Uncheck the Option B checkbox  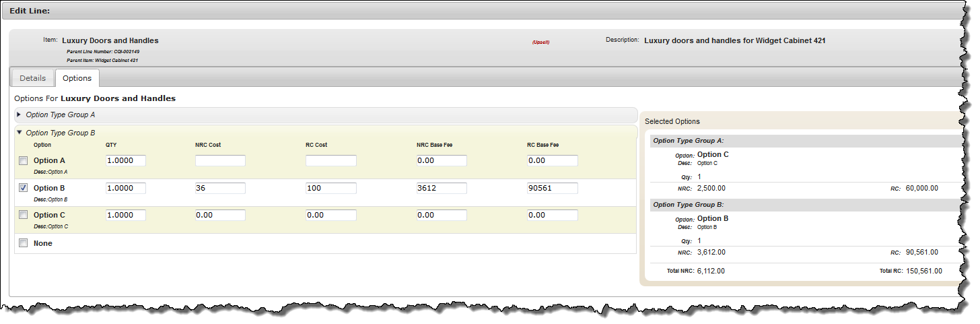click(24, 189)
